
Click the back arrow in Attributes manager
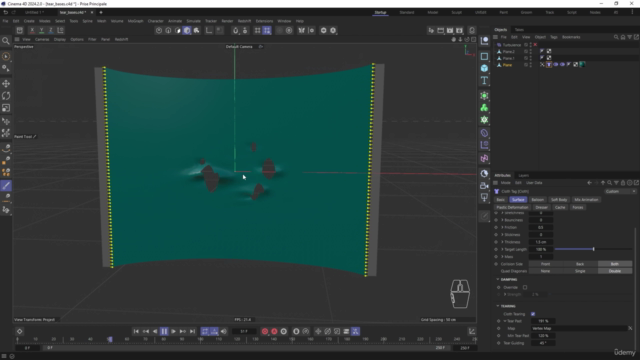point(589,183)
